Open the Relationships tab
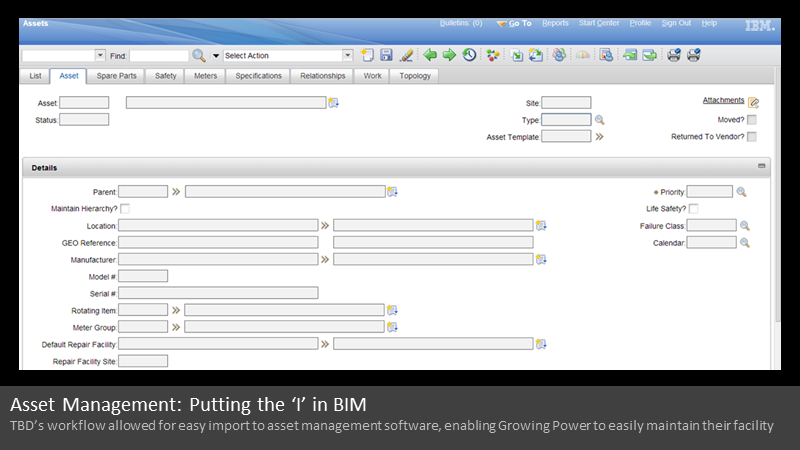The height and width of the screenshot is (450, 800). click(x=322, y=76)
